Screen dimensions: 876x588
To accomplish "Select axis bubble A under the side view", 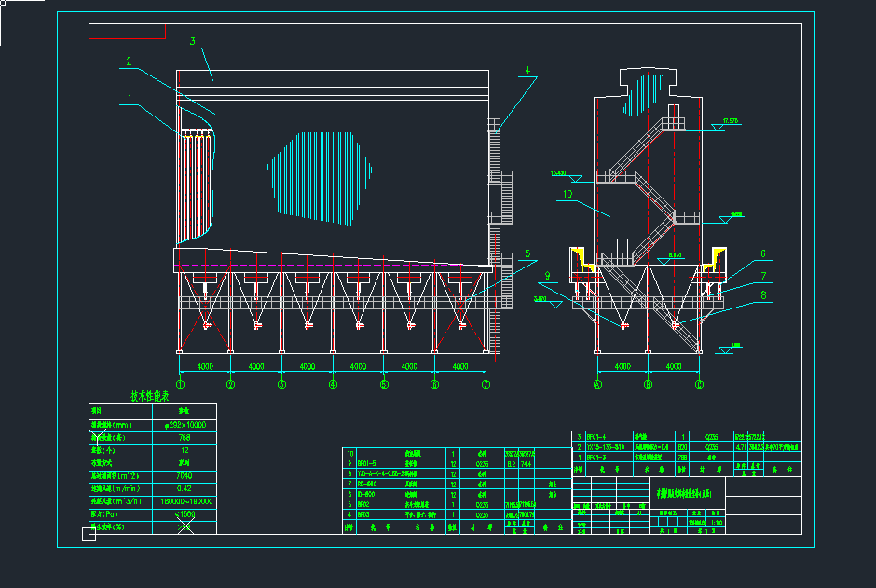I will (x=597, y=384).
